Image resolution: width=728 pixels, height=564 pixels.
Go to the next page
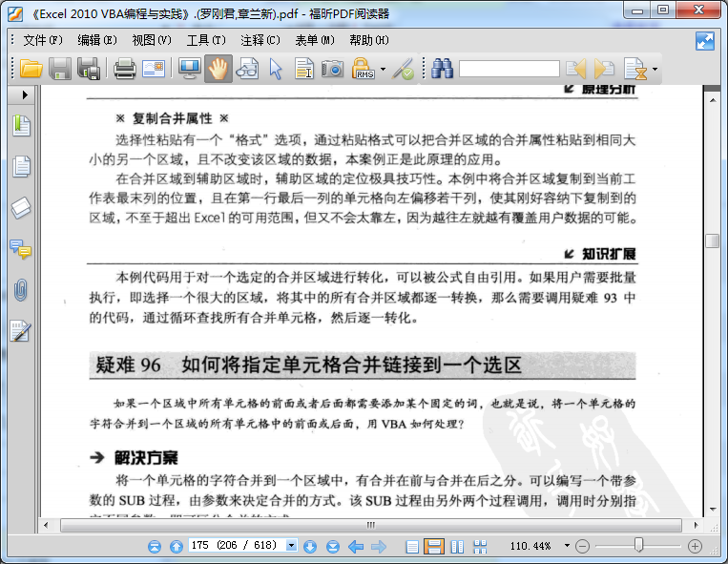[310, 547]
